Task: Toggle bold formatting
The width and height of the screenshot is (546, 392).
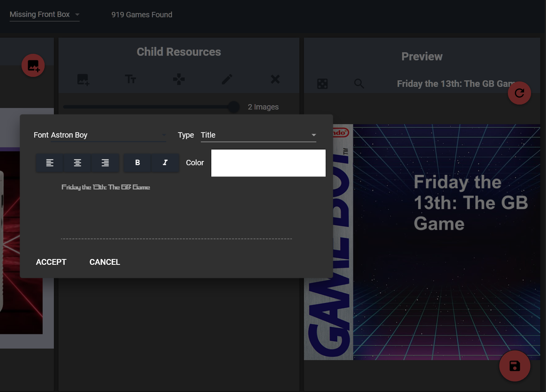Action: click(x=137, y=163)
